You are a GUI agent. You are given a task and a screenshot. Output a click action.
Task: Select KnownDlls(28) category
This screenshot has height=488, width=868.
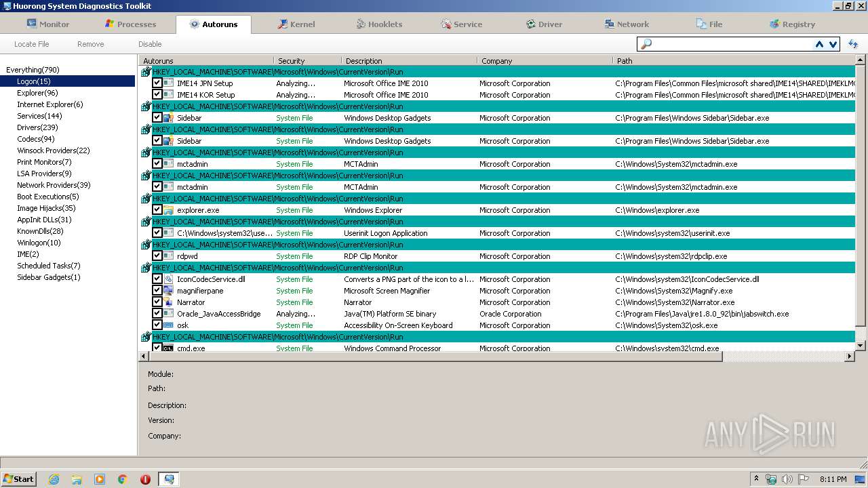point(40,231)
